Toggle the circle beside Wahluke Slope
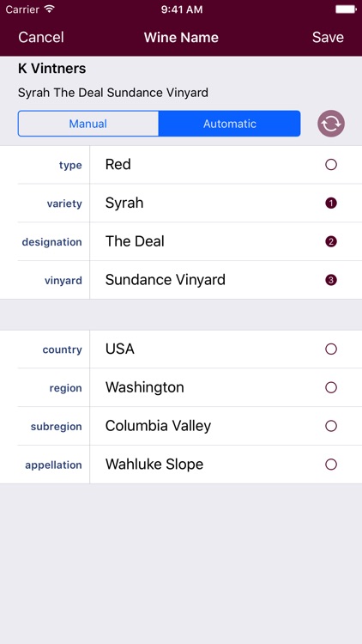The width and height of the screenshot is (362, 644). [x=331, y=465]
